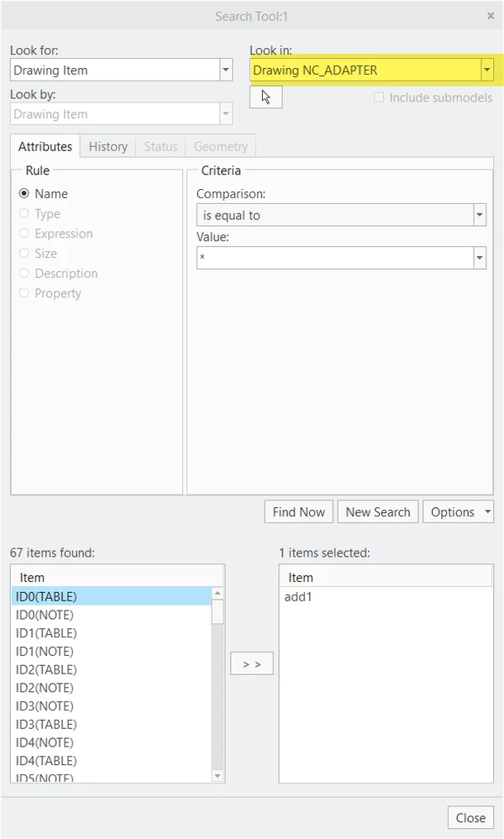This screenshot has width=504, height=839.
Task: Expand the Value dropdown arrow
Action: click(480, 258)
